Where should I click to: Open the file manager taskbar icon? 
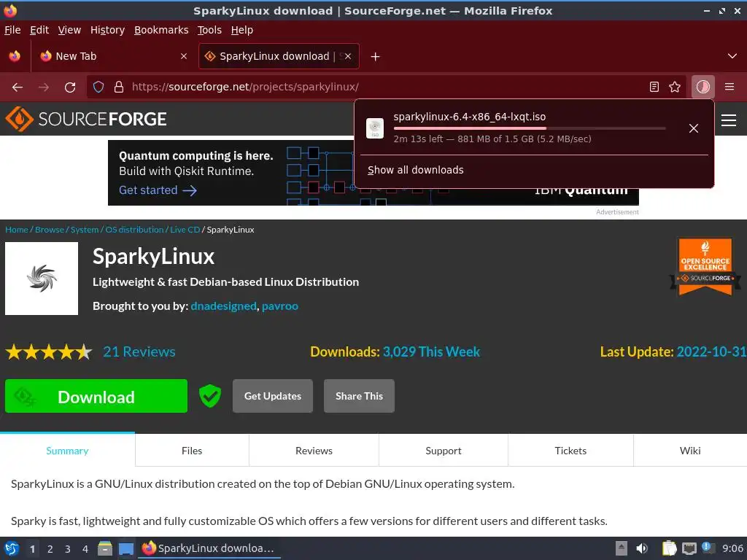click(105, 548)
